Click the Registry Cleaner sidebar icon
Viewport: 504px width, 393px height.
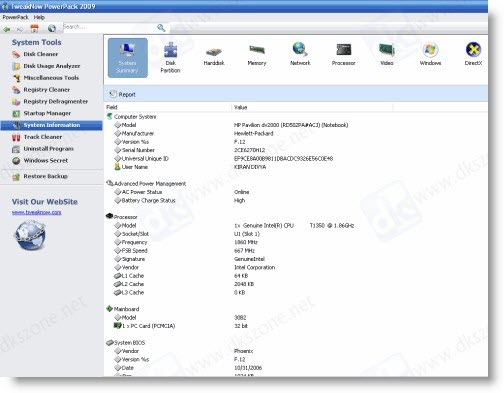click(x=16, y=90)
